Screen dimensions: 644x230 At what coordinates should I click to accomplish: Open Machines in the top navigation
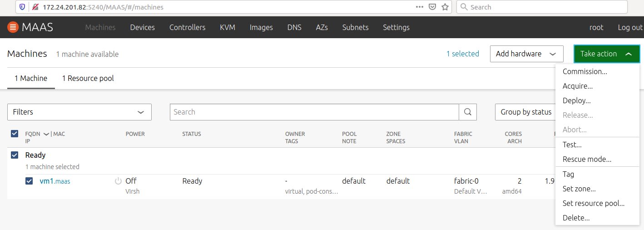tap(100, 27)
